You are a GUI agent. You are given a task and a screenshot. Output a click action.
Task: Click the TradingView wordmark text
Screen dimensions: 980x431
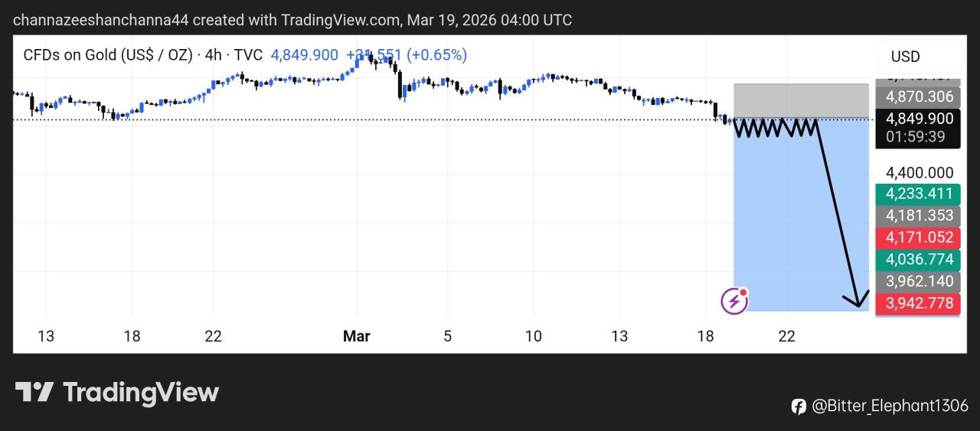[x=141, y=393]
